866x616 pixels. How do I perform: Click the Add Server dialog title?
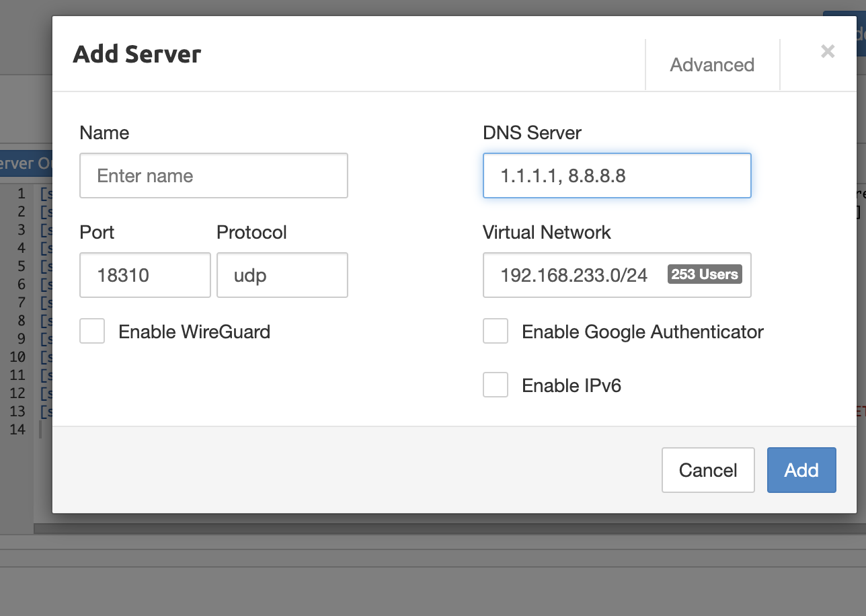click(x=137, y=54)
